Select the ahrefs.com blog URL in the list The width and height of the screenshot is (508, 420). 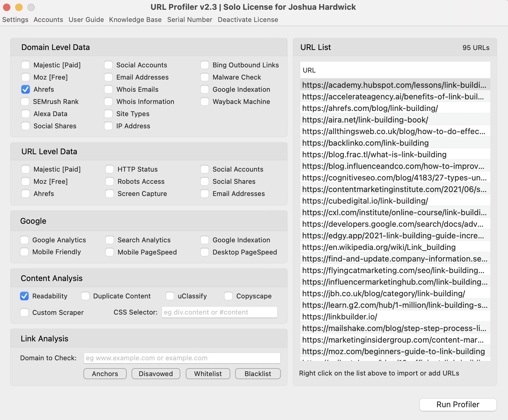click(x=369, y=108)
